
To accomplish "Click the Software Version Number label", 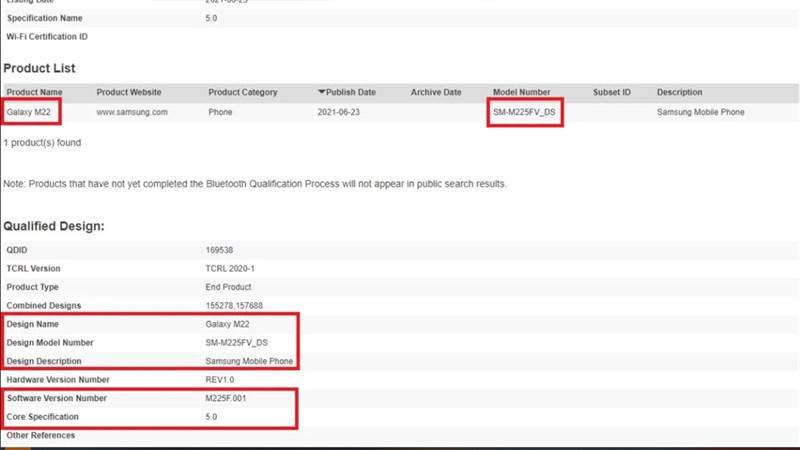I will coord(57,398).
